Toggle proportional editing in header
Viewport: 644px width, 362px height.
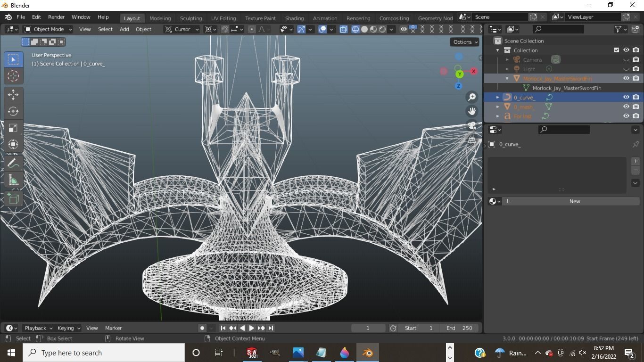point(252,29)
